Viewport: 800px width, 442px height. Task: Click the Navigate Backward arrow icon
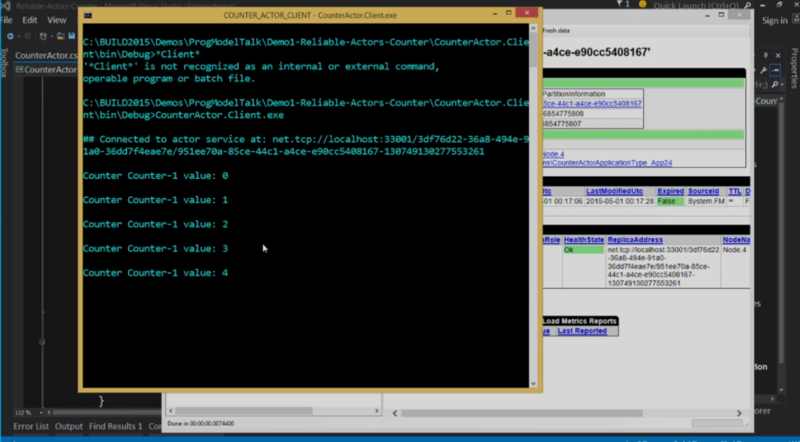[10, 36]
